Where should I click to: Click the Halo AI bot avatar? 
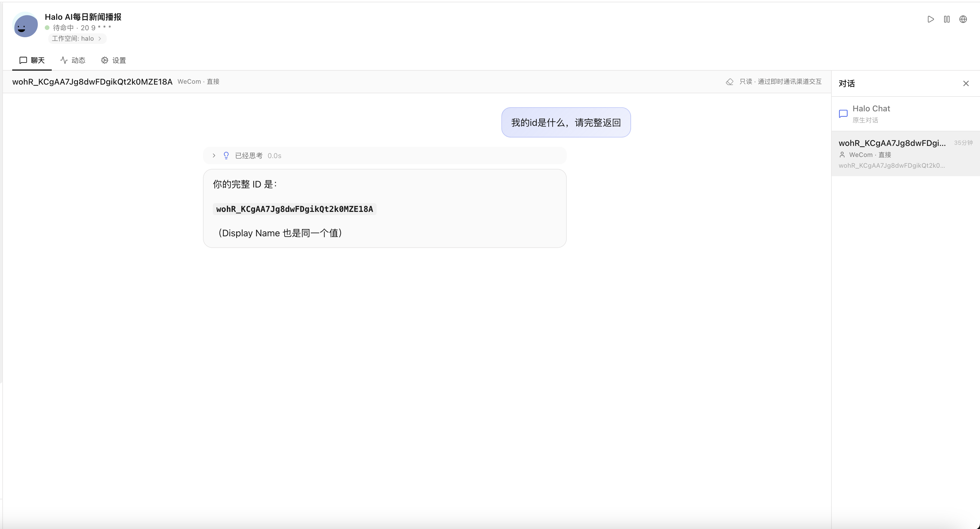click(x=26, y=25)
